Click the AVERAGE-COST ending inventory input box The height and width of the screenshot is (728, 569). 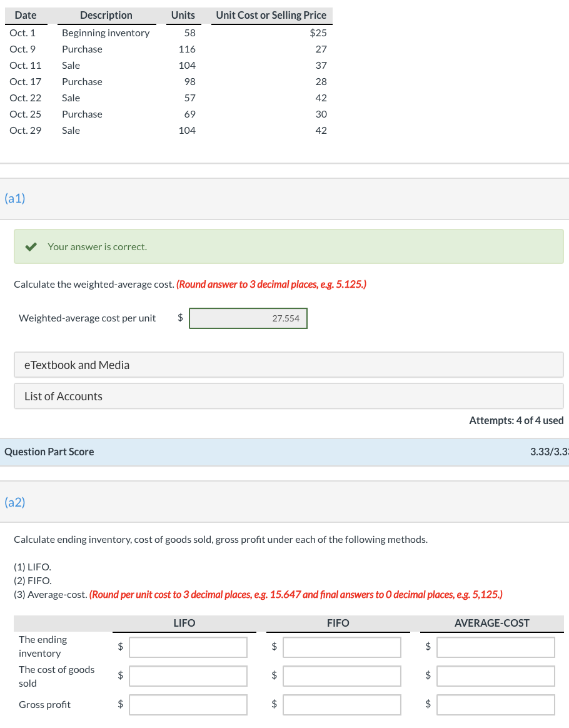(495, 647)
